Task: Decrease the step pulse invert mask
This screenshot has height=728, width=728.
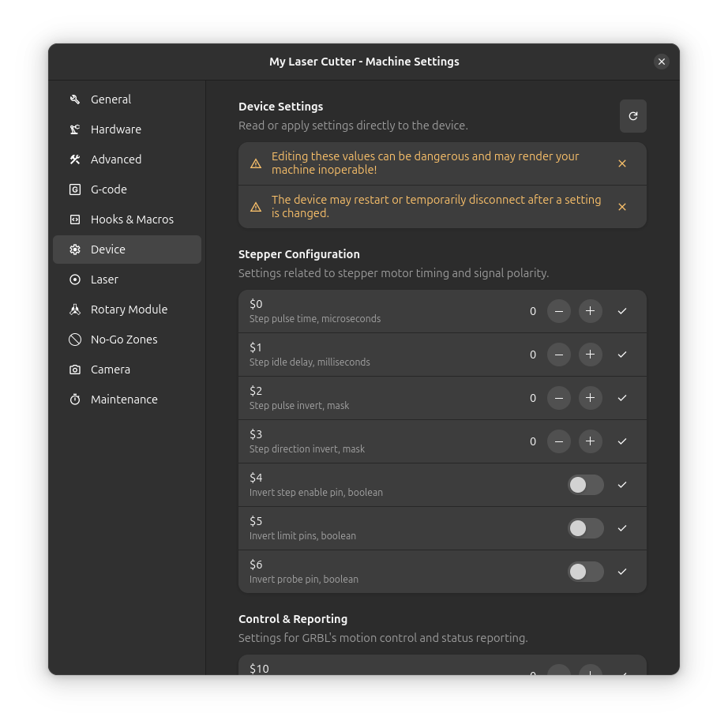Action: coord(559,398)
